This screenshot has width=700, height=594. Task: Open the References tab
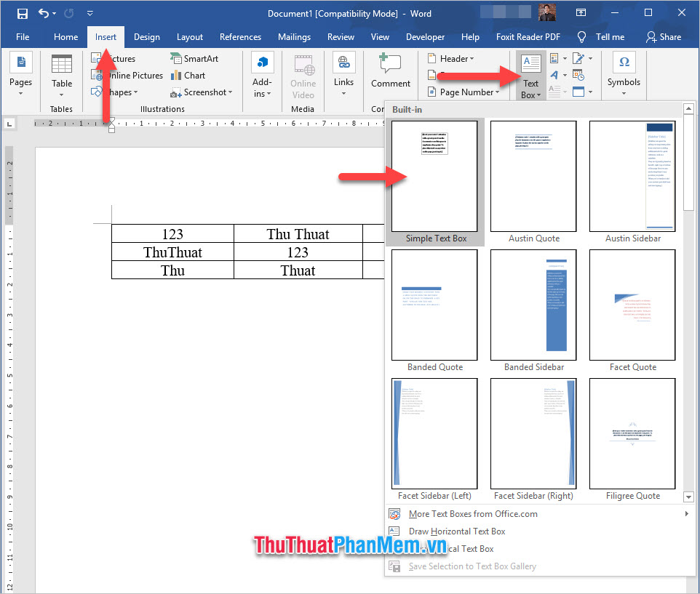240,37
